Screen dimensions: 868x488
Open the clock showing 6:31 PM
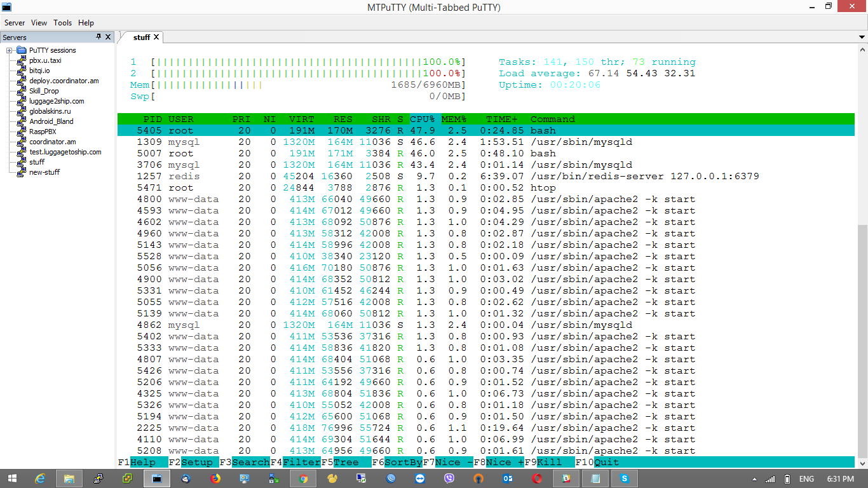point(840,479)
